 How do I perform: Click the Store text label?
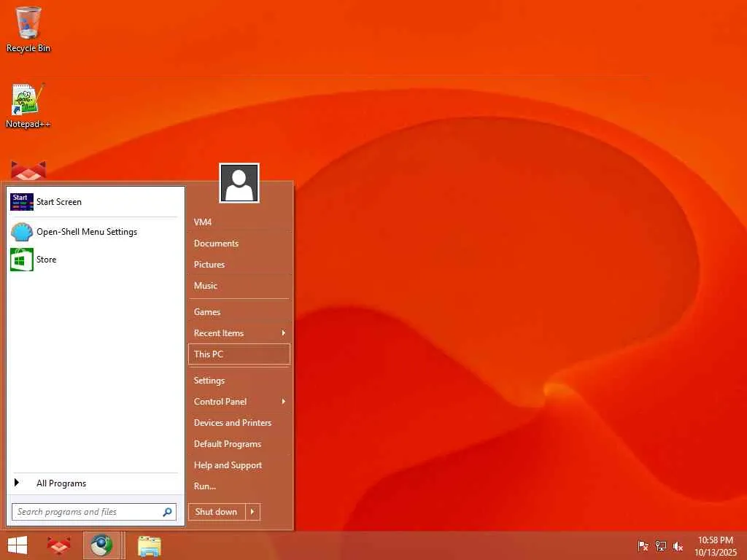(x=46, y=260)
